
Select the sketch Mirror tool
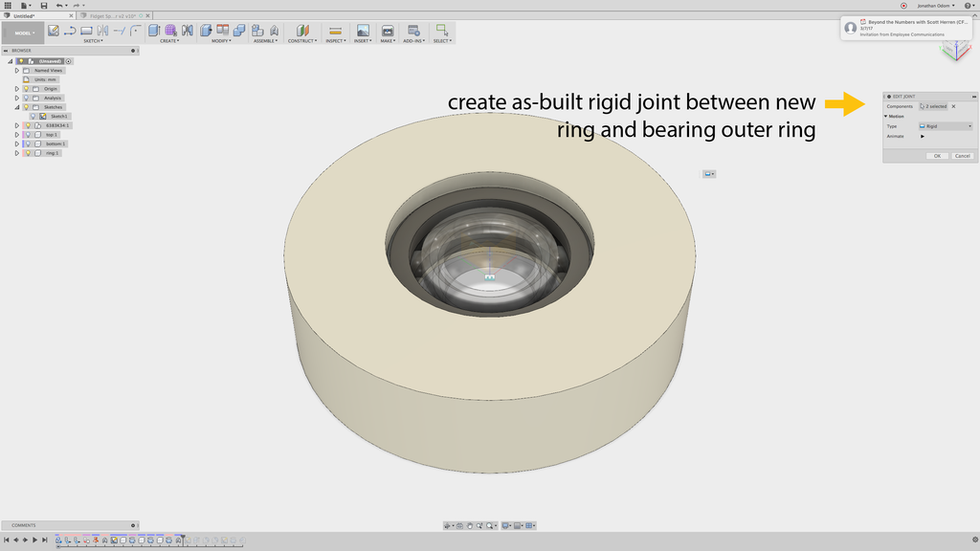(102, 30)
